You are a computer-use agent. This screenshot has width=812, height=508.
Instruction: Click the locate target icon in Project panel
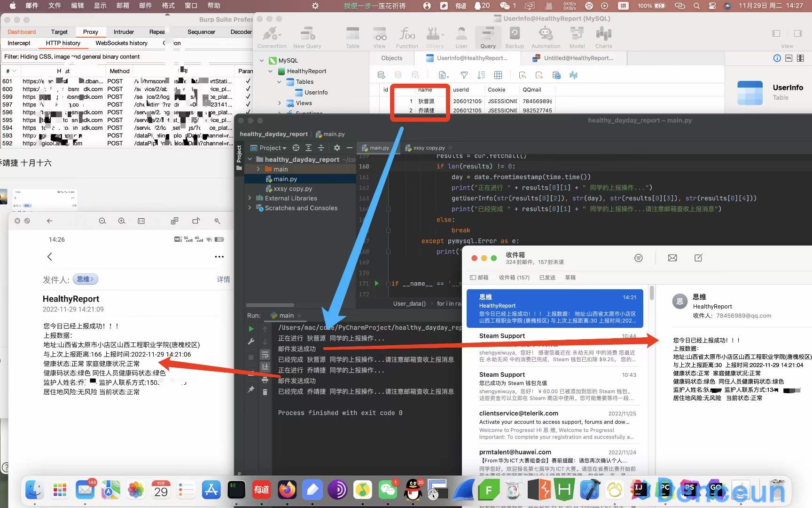click(x=296, y=148)
